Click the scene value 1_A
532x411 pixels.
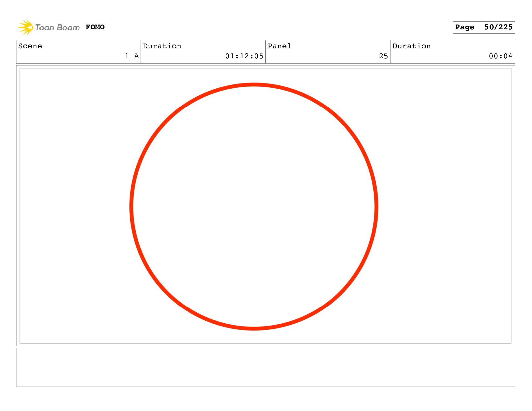pyautogui.click(x=132, y=56)
